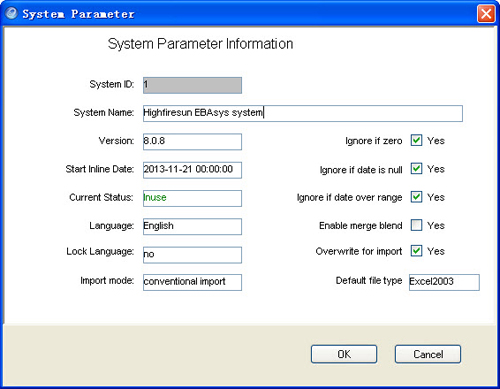
Task: Click the Cancel button
Action: tap(428, 354)
